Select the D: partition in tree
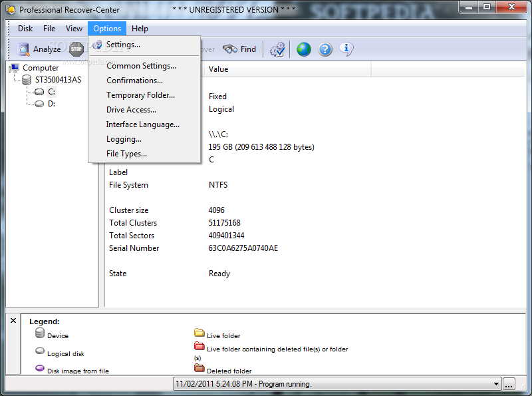Screen dimensions: 532x396 (51, 104)
